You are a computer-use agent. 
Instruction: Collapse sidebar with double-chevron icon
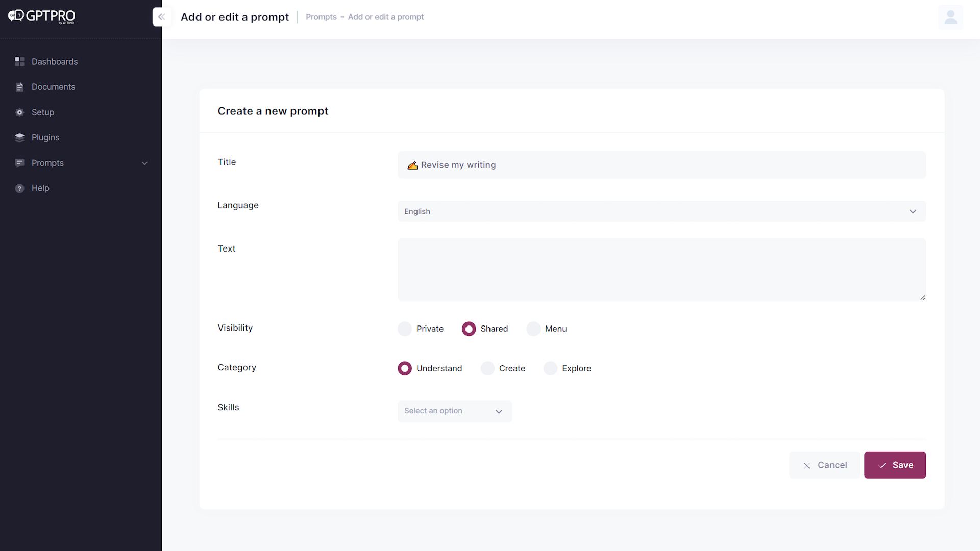coord(161,17)
